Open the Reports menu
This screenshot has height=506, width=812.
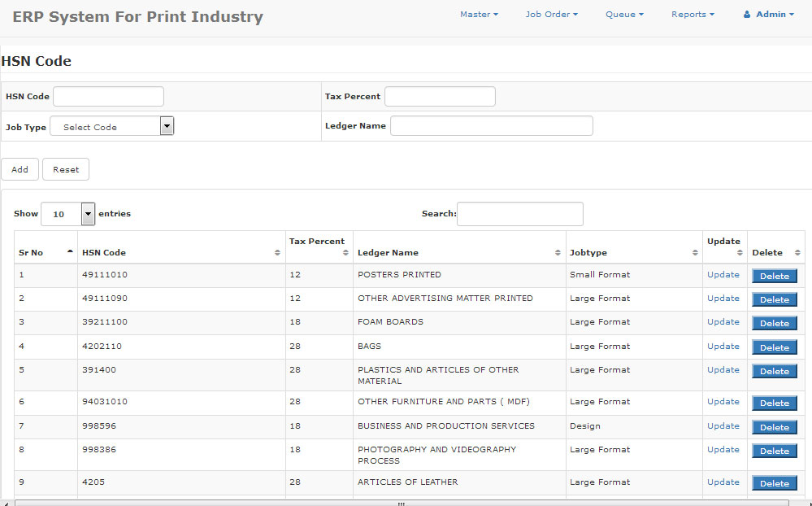[x=693, y=15]
